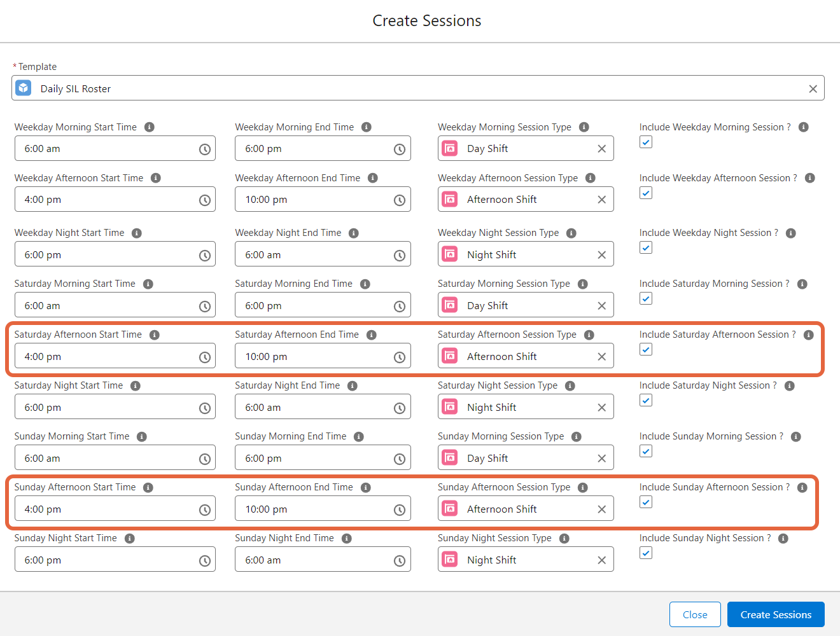Open the Weekday Afternoon End Time picker
The height and width of the screenshot is (636, 840).
(400, 199)
